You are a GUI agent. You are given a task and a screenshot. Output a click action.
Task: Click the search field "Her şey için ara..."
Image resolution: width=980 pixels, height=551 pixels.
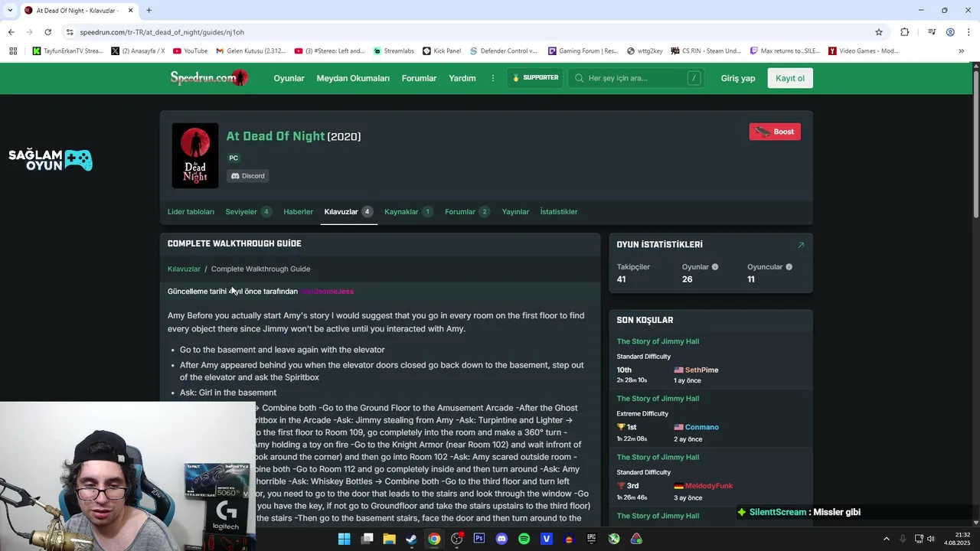click(x=637, y=78)
